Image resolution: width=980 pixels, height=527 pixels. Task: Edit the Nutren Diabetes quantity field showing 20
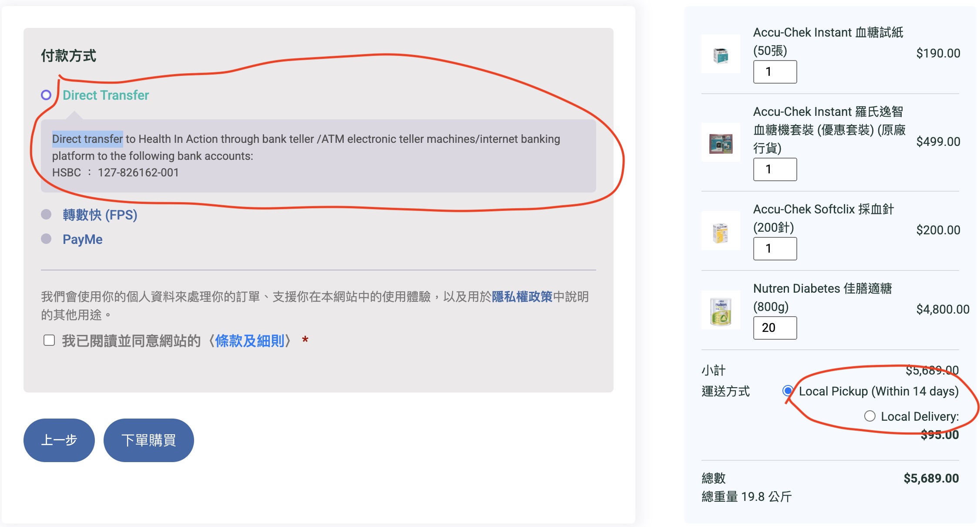(x=775, y=328)
